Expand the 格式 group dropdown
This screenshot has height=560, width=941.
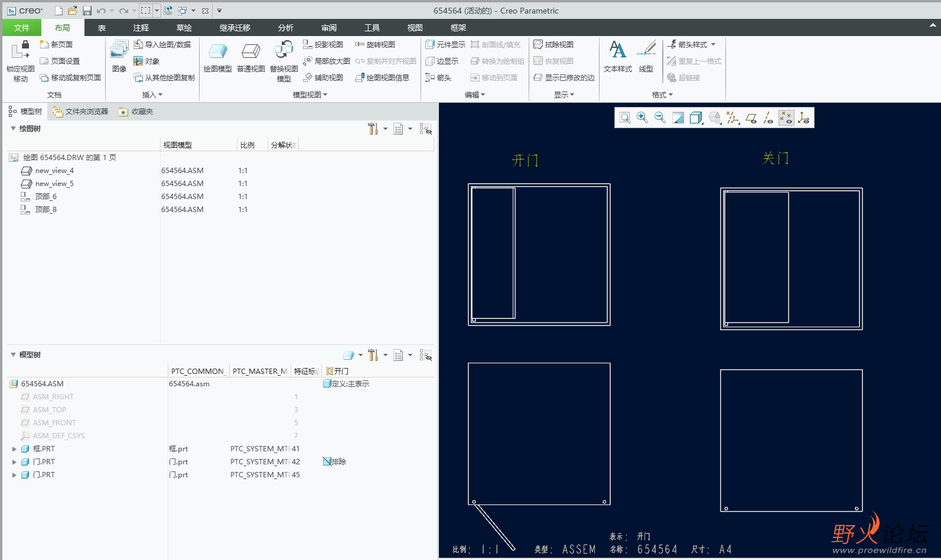[662, 95]
